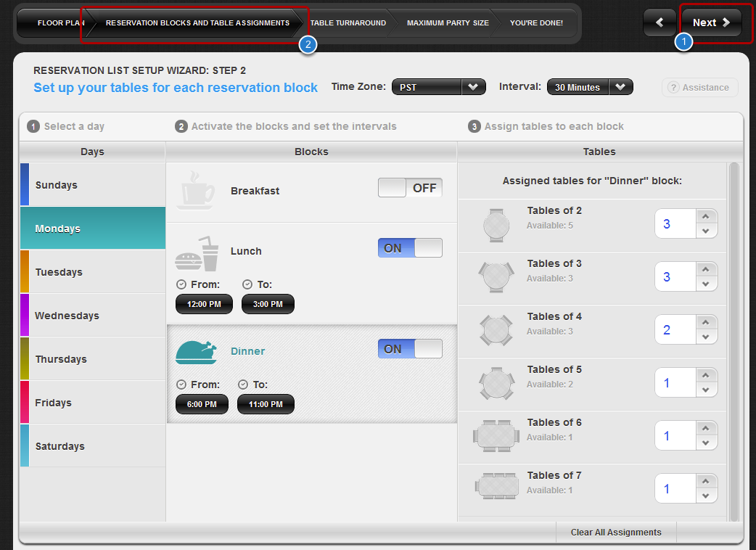Select Wednesdays in the Days list

click(92, 316)
